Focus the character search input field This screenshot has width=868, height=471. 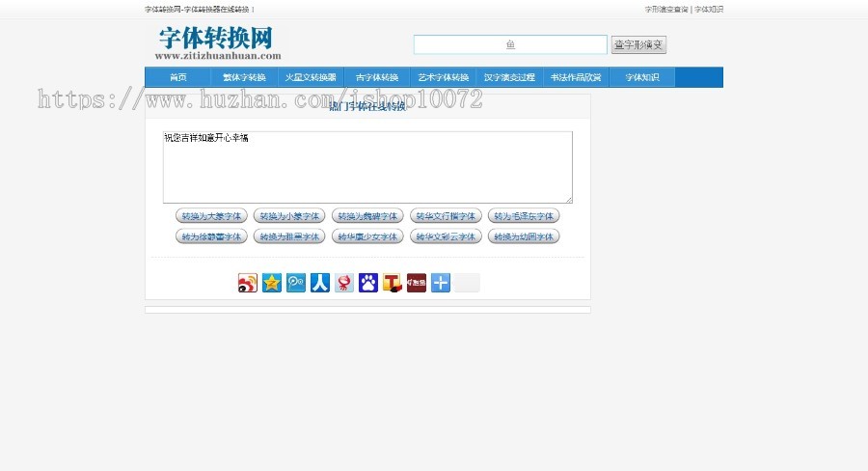(510, 45)
